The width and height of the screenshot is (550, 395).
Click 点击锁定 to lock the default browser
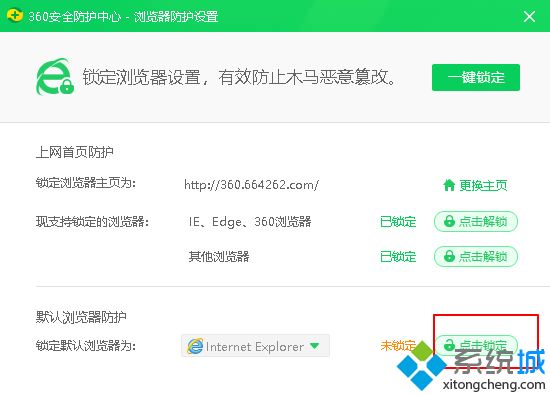(x=476, y=345)
